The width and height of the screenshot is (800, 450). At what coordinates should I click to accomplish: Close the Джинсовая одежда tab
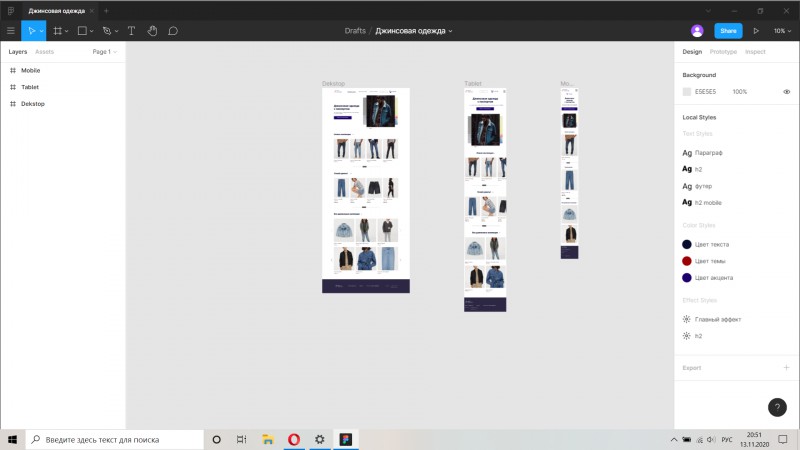point(92,11)
